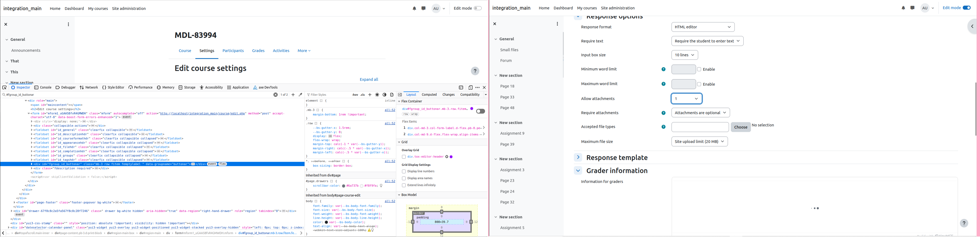
Task: Click Expand all link
Action: tap(369, 80)
